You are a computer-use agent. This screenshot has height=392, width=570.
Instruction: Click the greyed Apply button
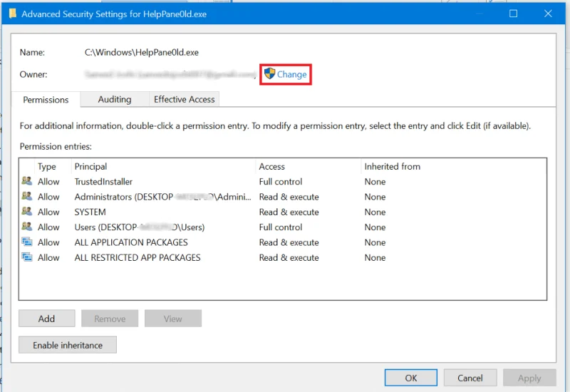(529, 378)
